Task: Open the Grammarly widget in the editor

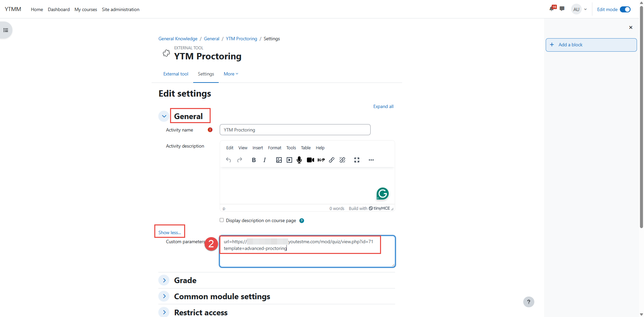Action: (x=383, y=194)
